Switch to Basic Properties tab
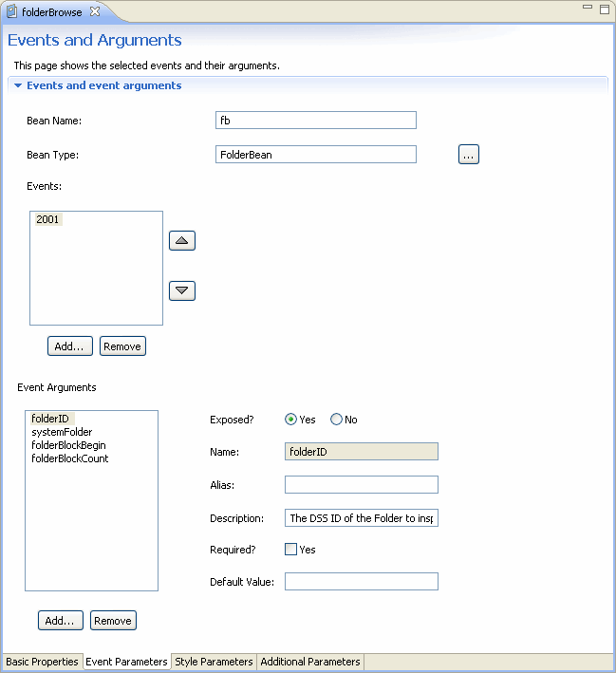 (x=42, y=662)
